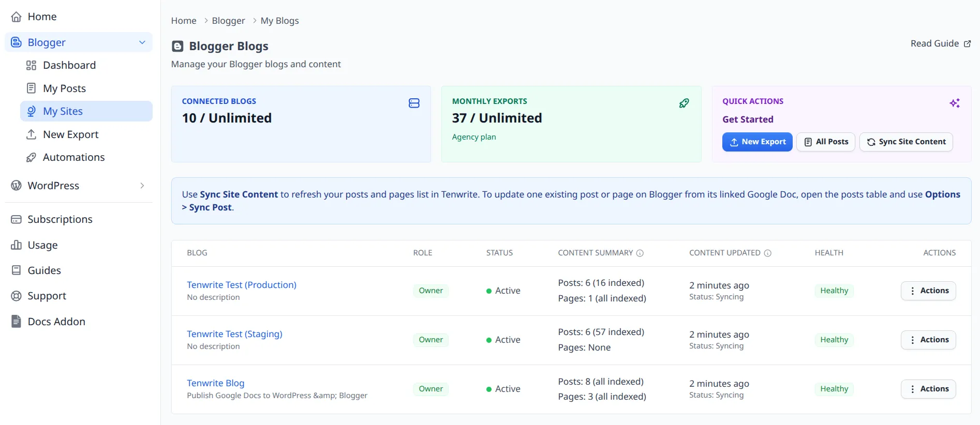Open Actions menu for Tenwrite Test (Staging)
The image size is (980, 425).
928,340
